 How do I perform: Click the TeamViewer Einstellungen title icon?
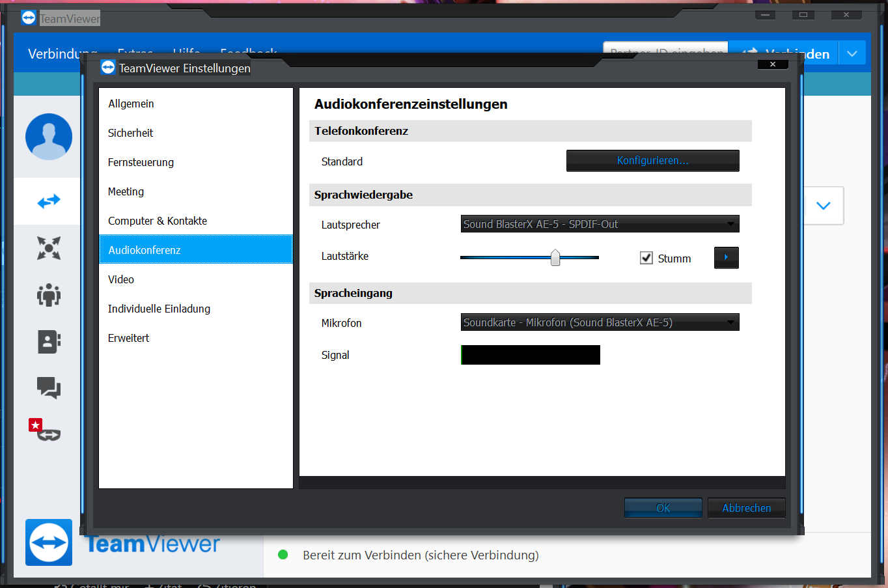(x=108, y=68)
